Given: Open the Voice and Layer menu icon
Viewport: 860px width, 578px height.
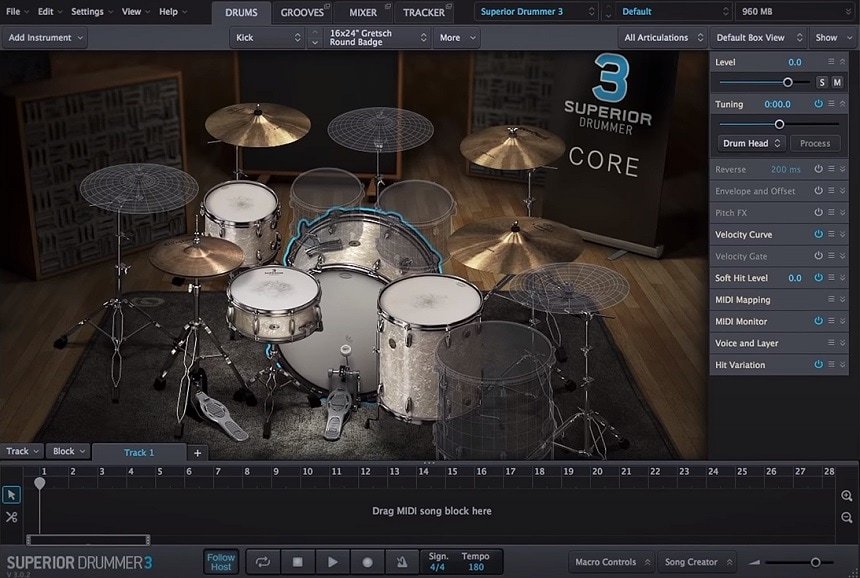Looking at the screenshot, I should point(831,343).
